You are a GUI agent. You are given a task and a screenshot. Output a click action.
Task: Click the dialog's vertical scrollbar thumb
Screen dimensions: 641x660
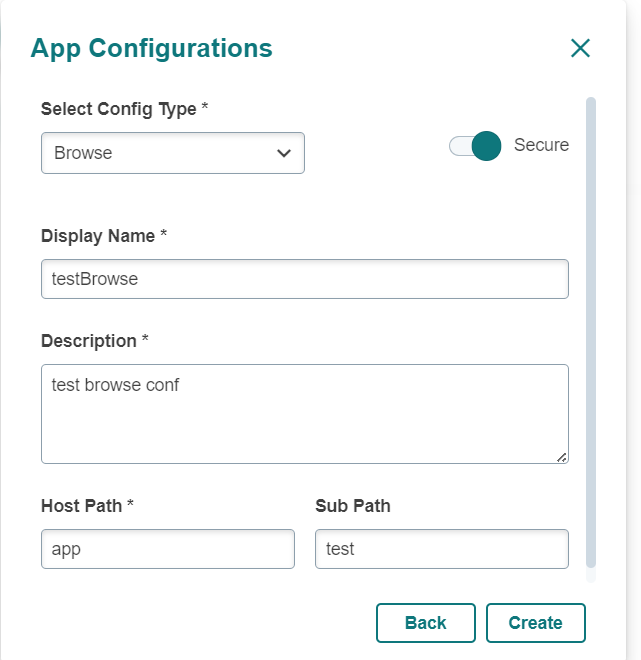point(590,330)
